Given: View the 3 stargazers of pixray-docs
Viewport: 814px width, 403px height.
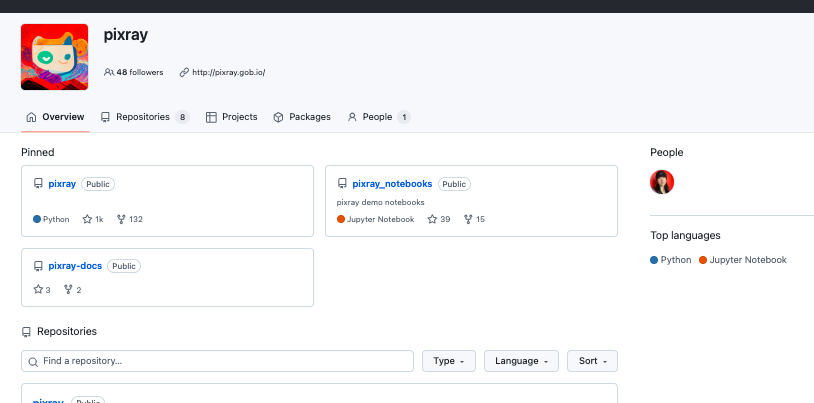Looking at the screenshot, I should click(x=42, y=290).
